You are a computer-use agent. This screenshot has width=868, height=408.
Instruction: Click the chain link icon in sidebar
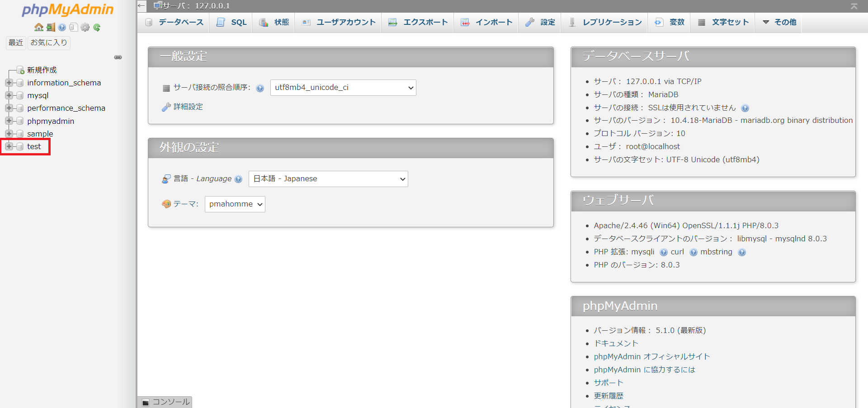(118, 57)
